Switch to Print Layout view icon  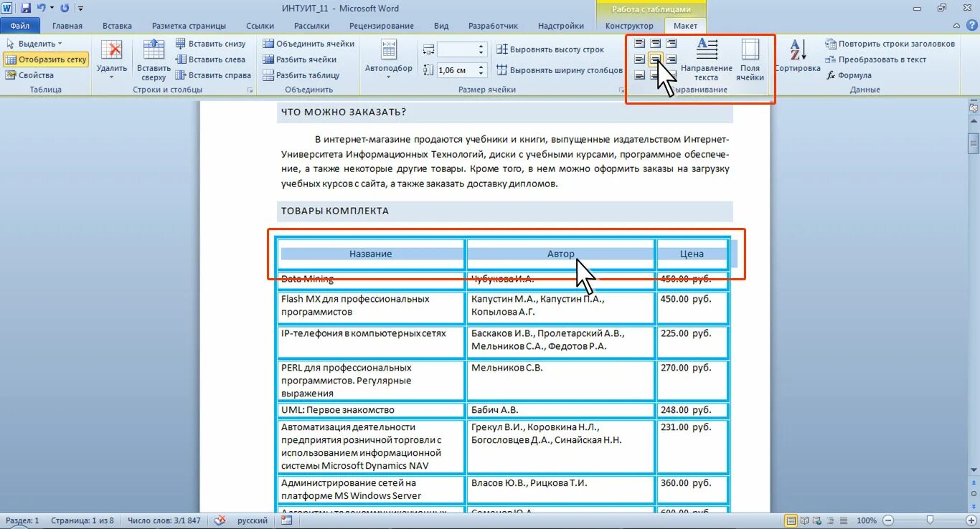pyautogui.click(x=791, y=520)
